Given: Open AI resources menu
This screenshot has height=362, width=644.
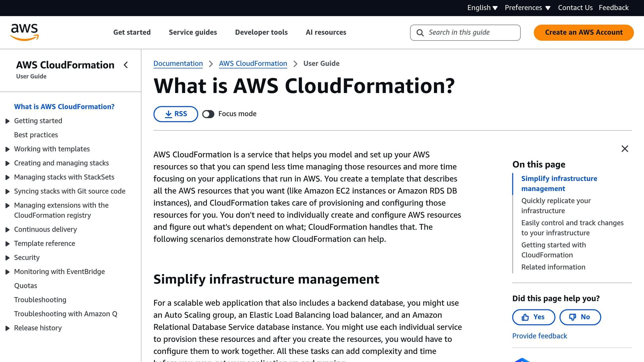Looking at the screenshot, I should [326, 32].
